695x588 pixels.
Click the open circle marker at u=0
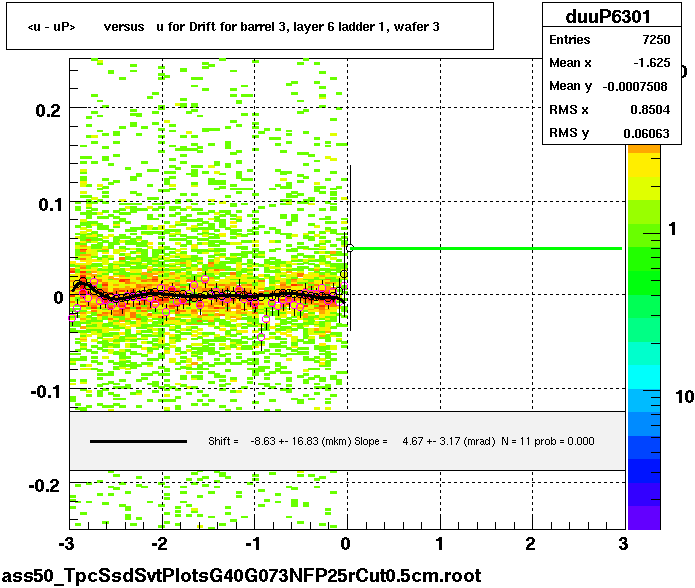pyautogui.click(x=350, y=248)
